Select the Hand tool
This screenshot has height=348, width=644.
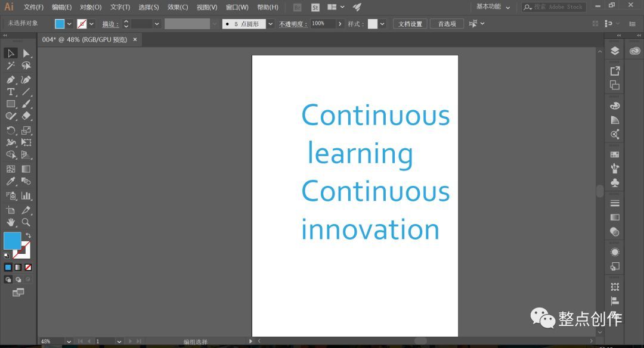11,222
